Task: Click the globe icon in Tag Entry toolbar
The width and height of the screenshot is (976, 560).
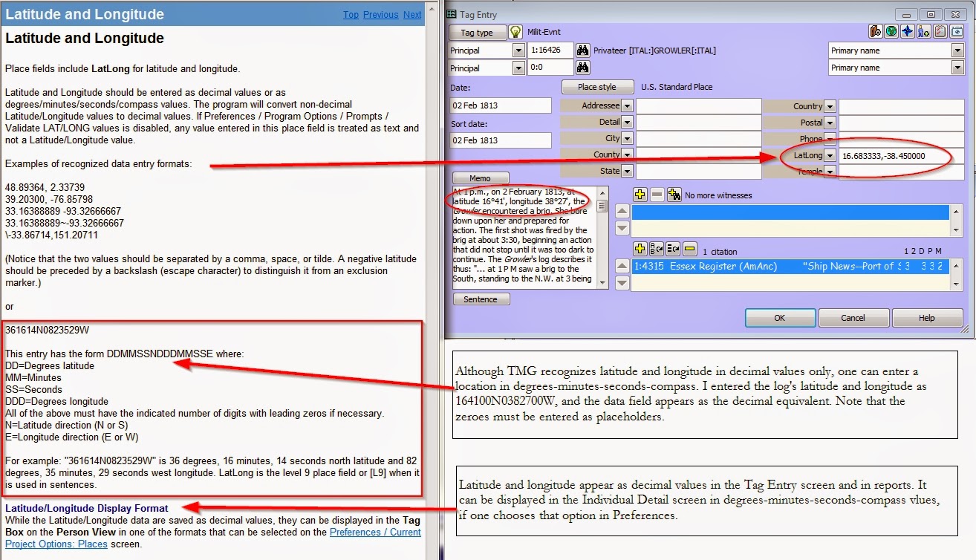Action: click(891, 31)
